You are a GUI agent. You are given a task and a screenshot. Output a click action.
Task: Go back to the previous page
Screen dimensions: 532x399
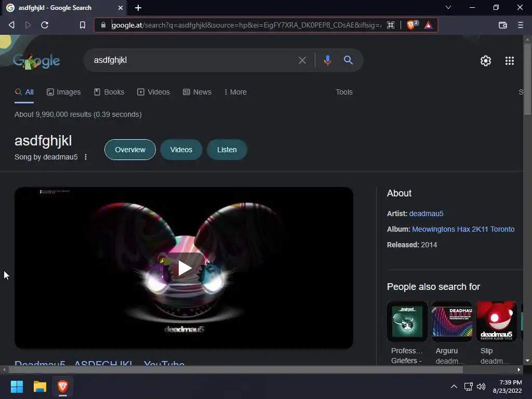[x=11, y=25]
